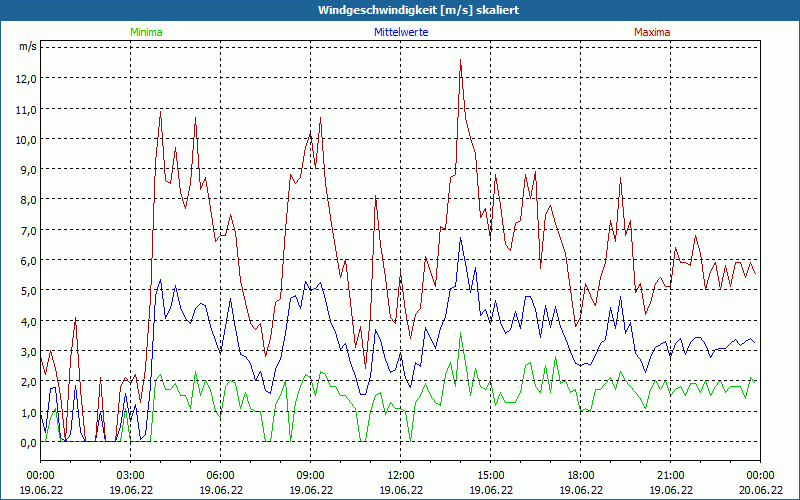Click the '20.06.22' date label
Viewport: 800px width, 500px height.
coord(760,490)
